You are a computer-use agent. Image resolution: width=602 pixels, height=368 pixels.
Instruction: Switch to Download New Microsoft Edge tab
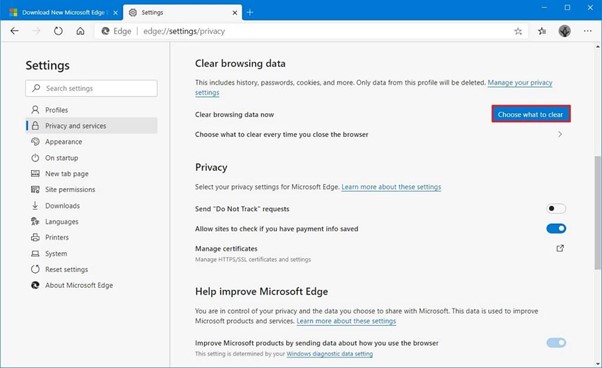point(62,12)
